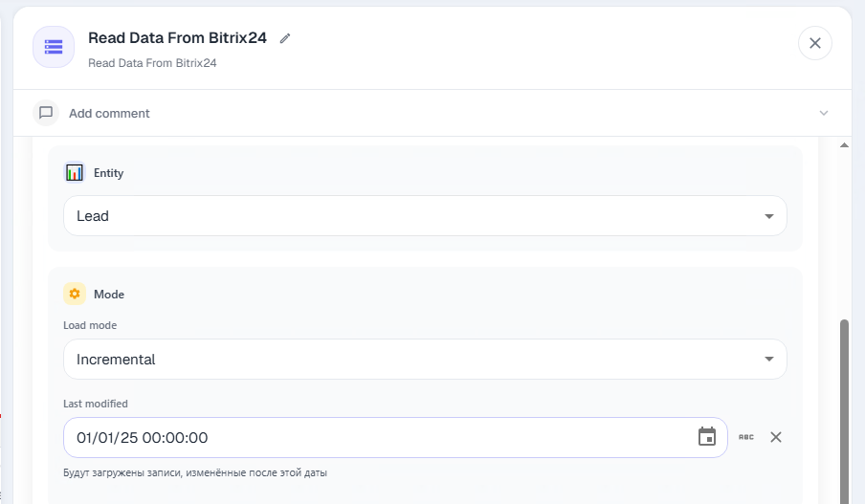Click the Read Data From Bitrix24 title
Viewport: 865px width, 504px height.
click(178, 37)
